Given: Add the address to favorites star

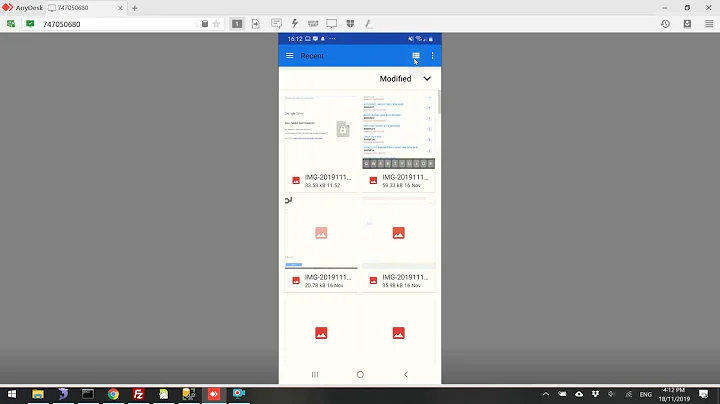Looking at the screenshot, I should (x=216, y=24).
